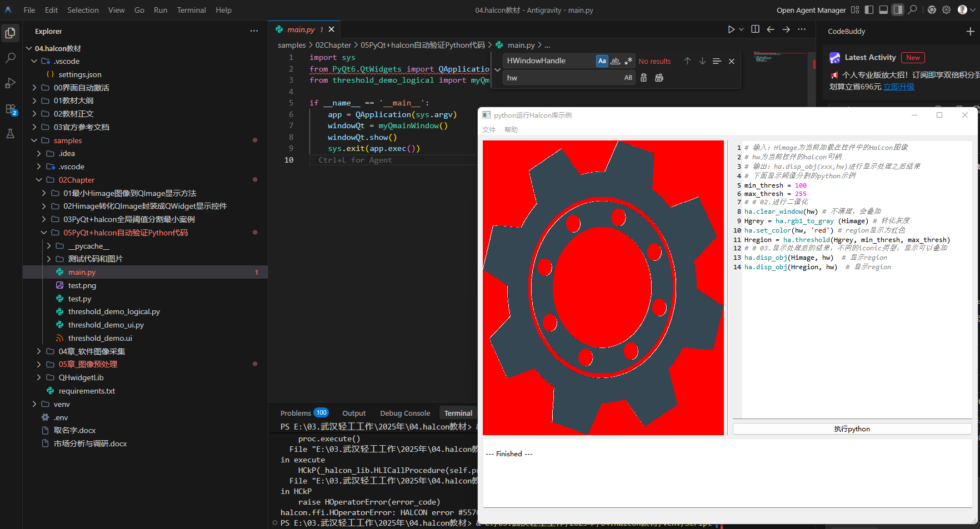Collapse the replace row in find widget
This screenshot has width=980, height=529.
(x=497, y=69)
